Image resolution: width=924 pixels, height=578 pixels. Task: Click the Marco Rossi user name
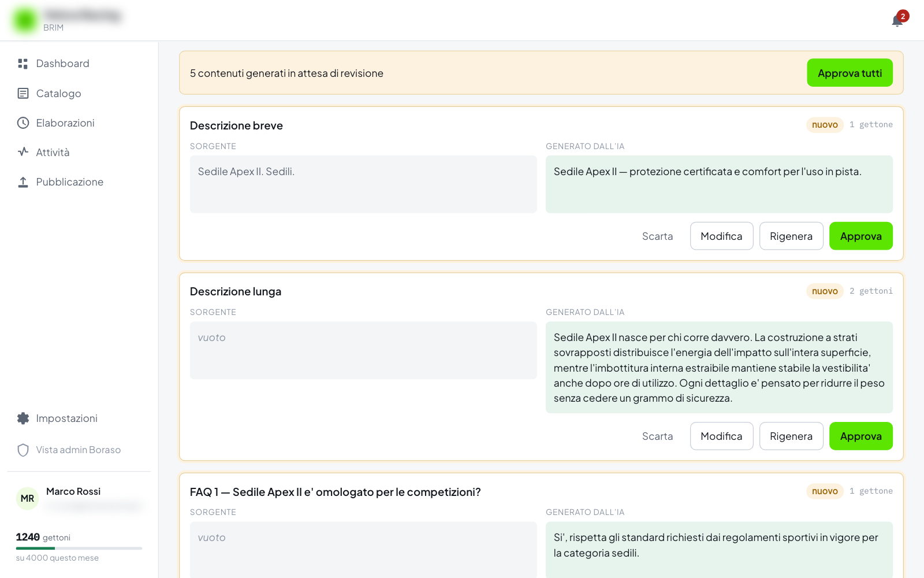pyautogui.click(x=73, y=491)
